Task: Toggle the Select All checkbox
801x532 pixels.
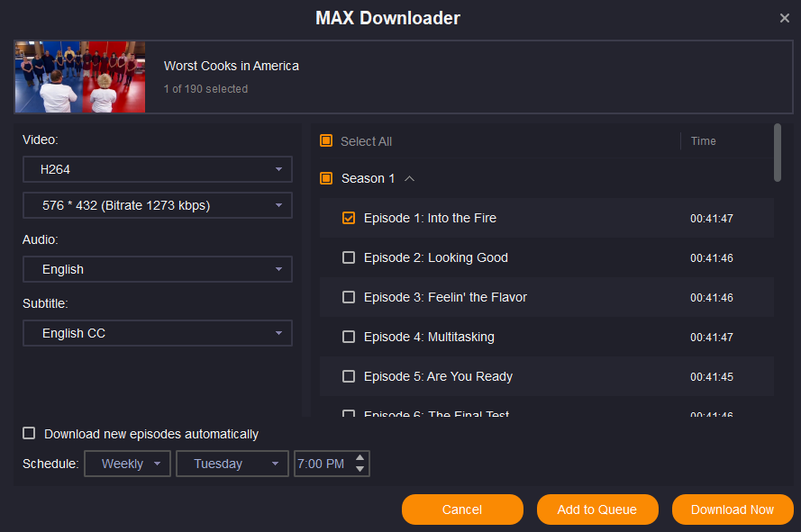Action: click(x=326, y=141)
